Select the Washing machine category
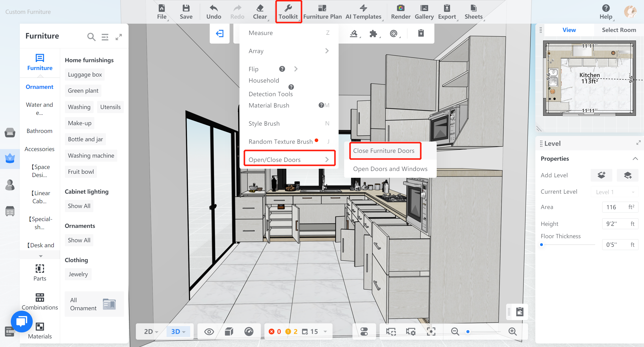Screen dimensions: 644x347 tap(91, 156)
